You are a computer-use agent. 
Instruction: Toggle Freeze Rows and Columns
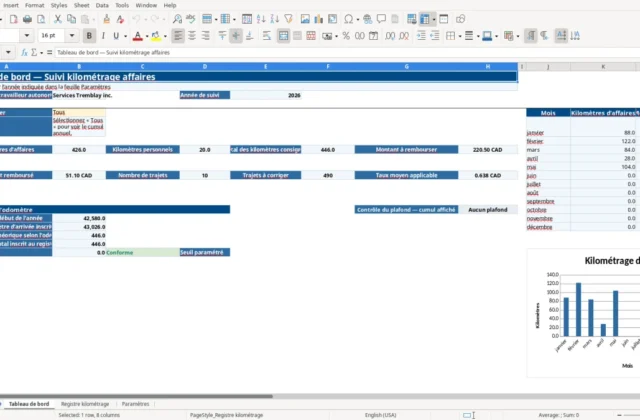pos(425,19)
